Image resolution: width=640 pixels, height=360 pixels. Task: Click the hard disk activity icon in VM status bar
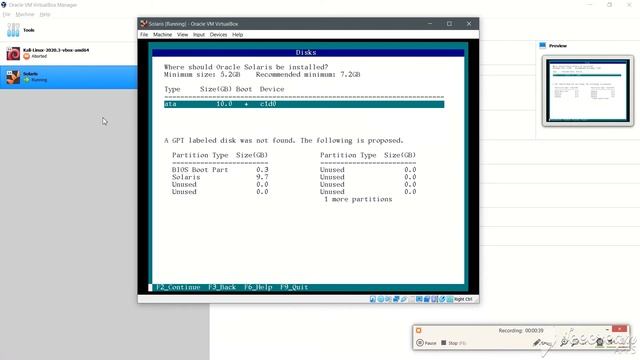pyautogui.click(x=373, y=299)
